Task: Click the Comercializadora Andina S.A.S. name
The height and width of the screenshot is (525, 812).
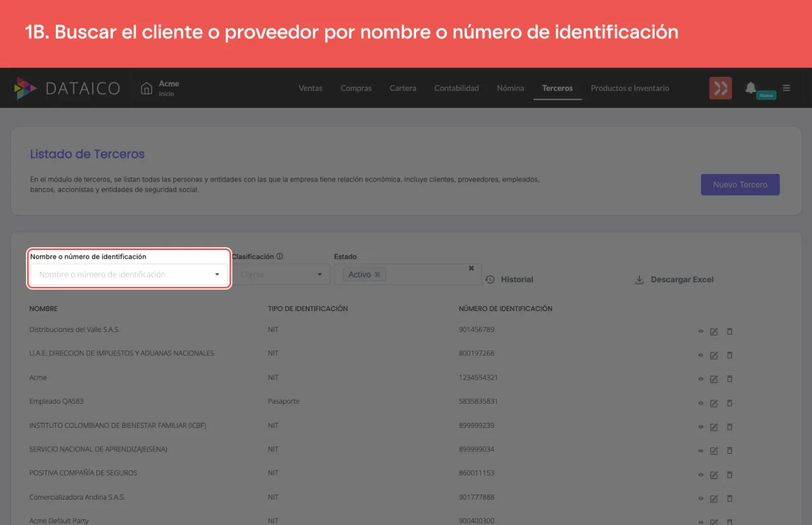Action: click(x=77, y=497)
